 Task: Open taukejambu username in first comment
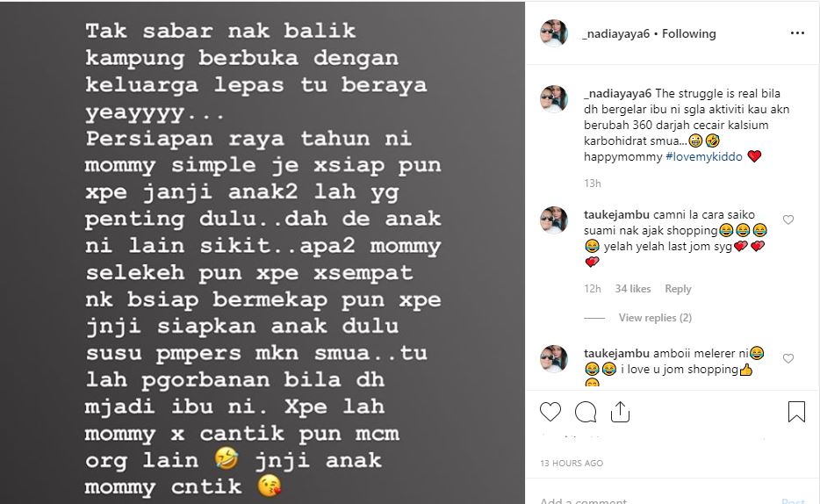(x=616, y=214)
